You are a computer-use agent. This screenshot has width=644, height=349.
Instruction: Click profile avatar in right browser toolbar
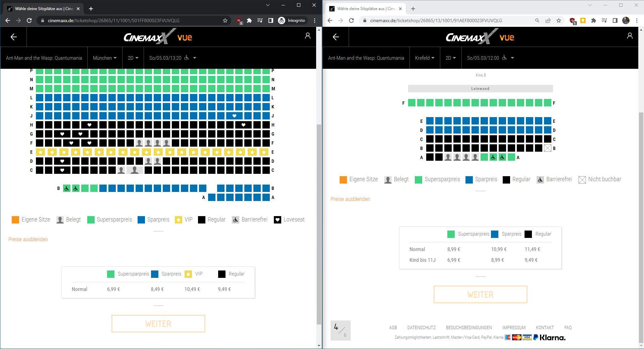point(626,20)
